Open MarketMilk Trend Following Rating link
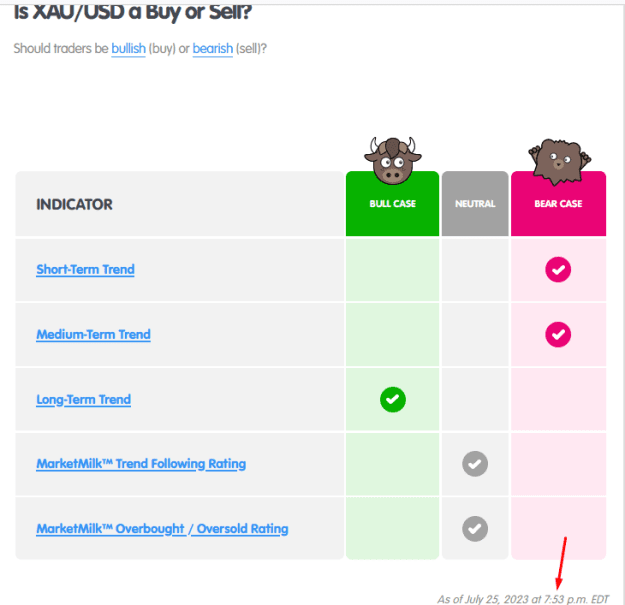 coord(141,464)
